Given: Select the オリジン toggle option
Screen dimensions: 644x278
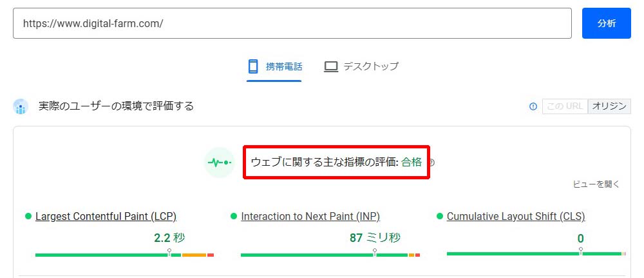Looking at the screenshot, I should [609, 106].
